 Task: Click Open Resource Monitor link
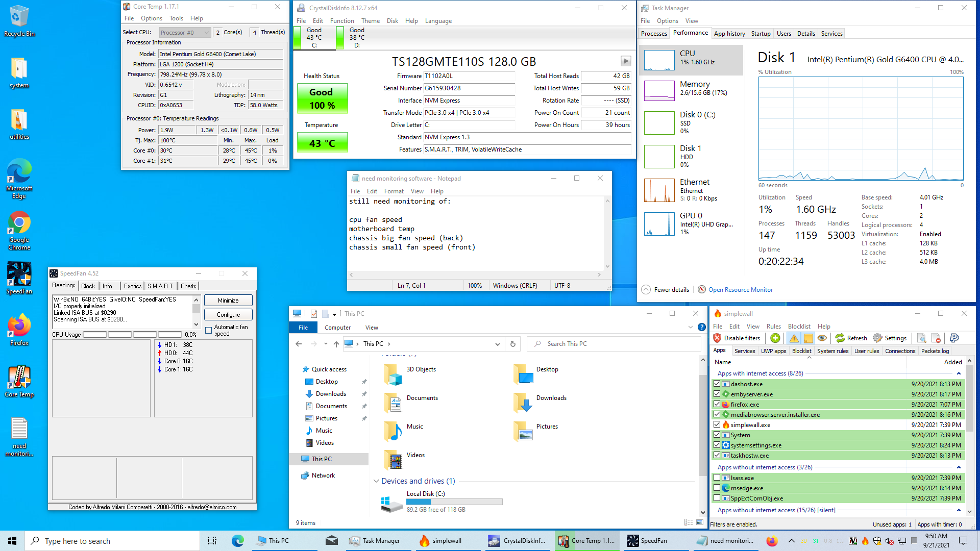pyautogui.click(x=740, y=290)
